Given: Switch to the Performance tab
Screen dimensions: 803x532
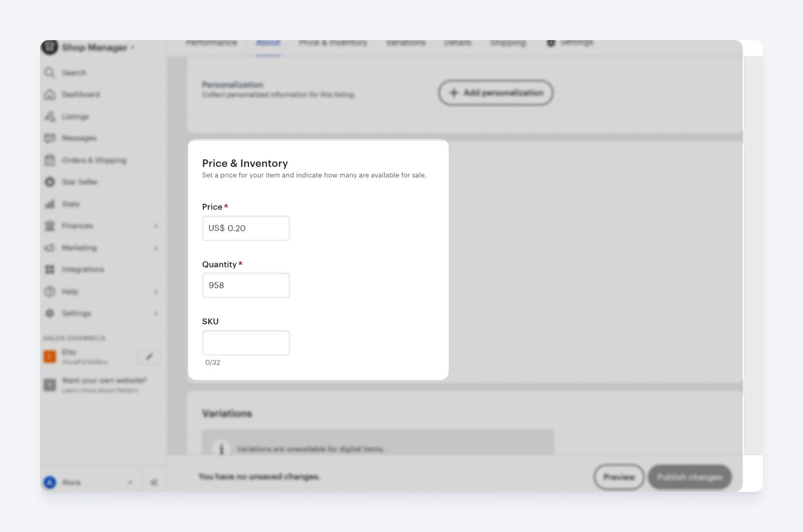Looking at the screenshot, I should click(x=211, y=43).
